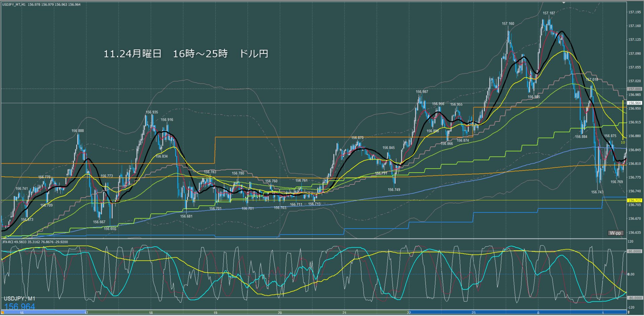
Task: Select the Japanese date annotation text on chart
Action: click(186, 54)
